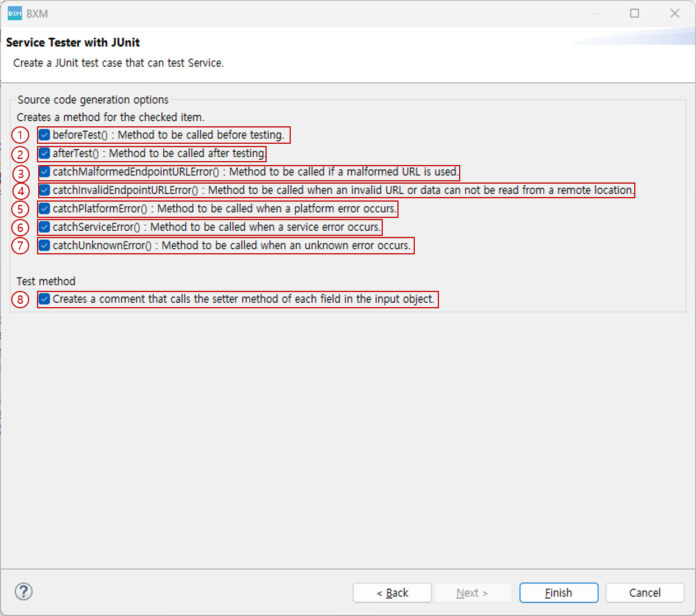Disable the catchMalformedEndpointURLError() option
The height and width of the screenshot is (616, 696).
coord(44,172)
